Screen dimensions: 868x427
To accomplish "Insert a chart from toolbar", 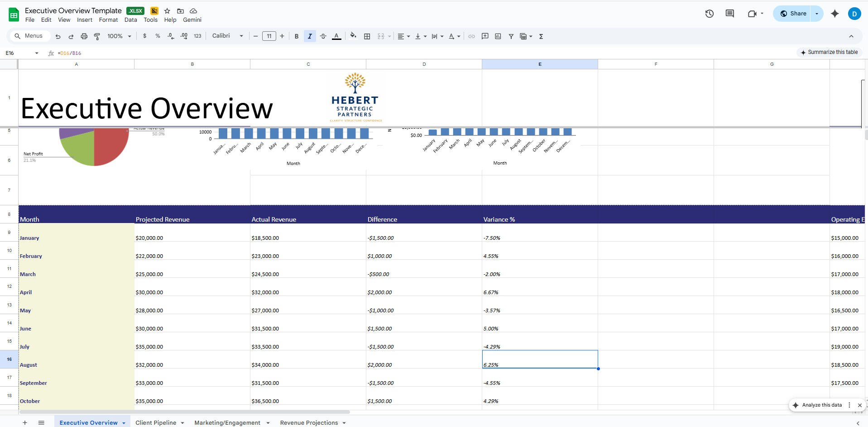I will click(498, 36).
